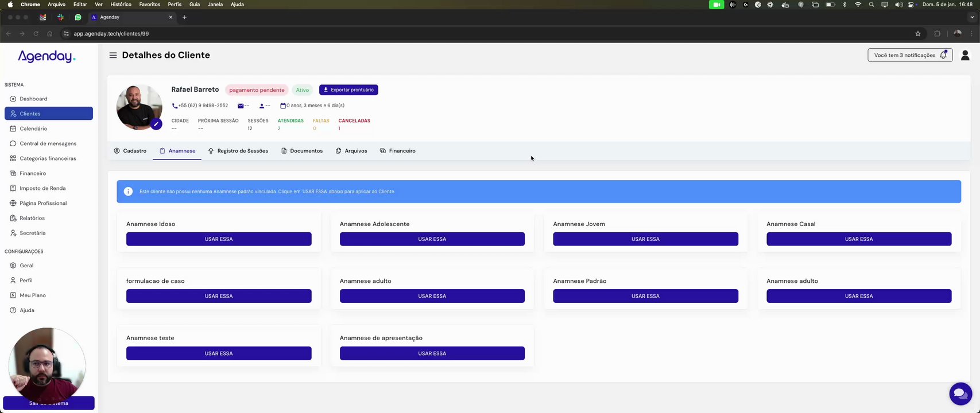This screenshot has width=980, height=413.
Task: Use the Anamnese Idoso template
Action: point(219,239)
